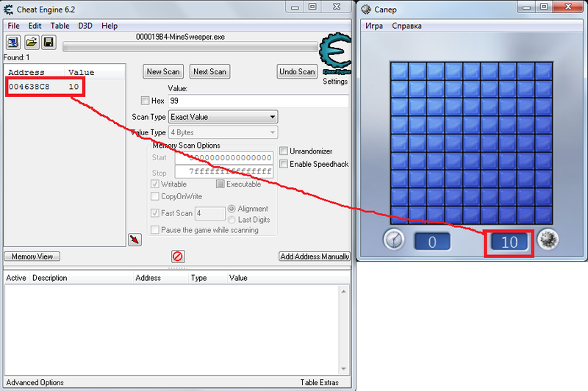Click the Сапер window title icon

coord(366,10)
